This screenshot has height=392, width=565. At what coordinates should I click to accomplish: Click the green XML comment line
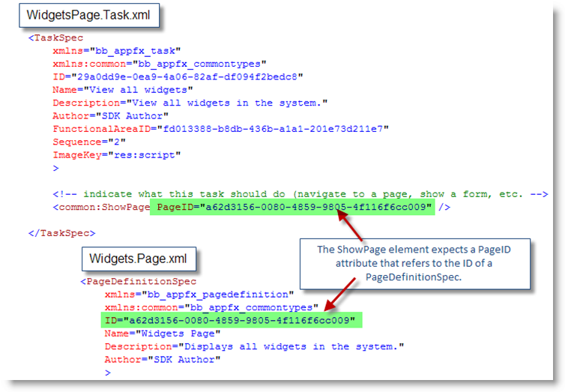pyautogui.click(x=300, y=193)
